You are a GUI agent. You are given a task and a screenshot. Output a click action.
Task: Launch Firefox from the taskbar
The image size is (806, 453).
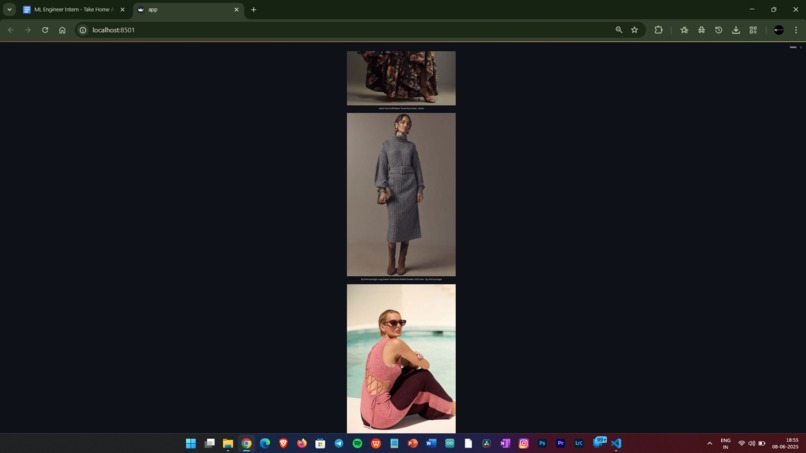point(302,443)
